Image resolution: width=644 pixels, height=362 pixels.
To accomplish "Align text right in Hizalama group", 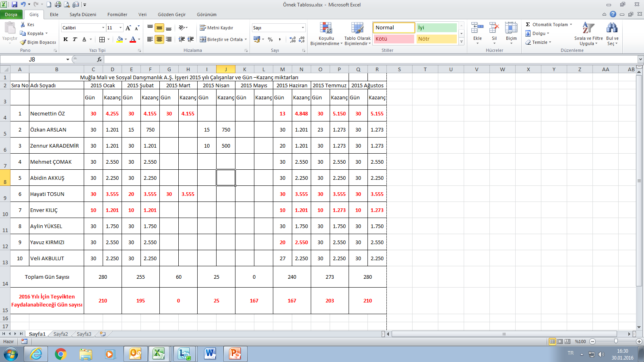I will pyautogui.click(x=169, y=39).
